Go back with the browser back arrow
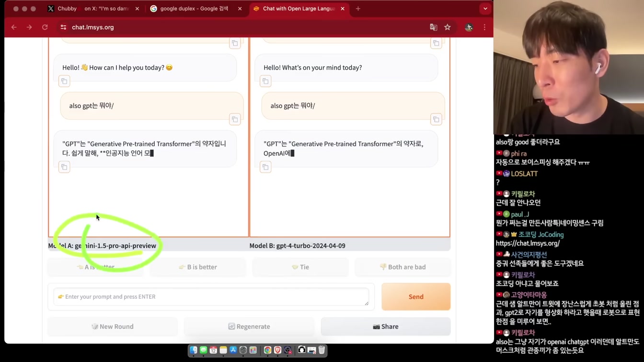This screenshot has height=362, width=644. point(14,27)
